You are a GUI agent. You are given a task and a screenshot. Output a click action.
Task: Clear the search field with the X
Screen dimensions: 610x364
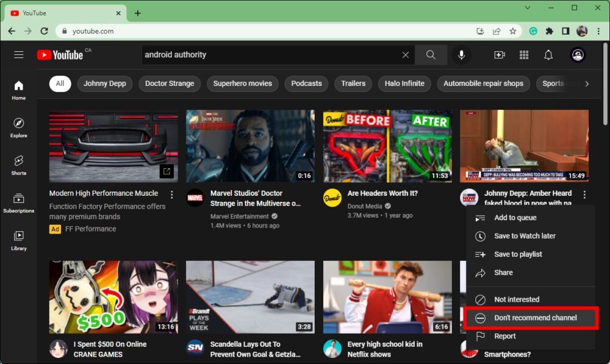[405, 54]
